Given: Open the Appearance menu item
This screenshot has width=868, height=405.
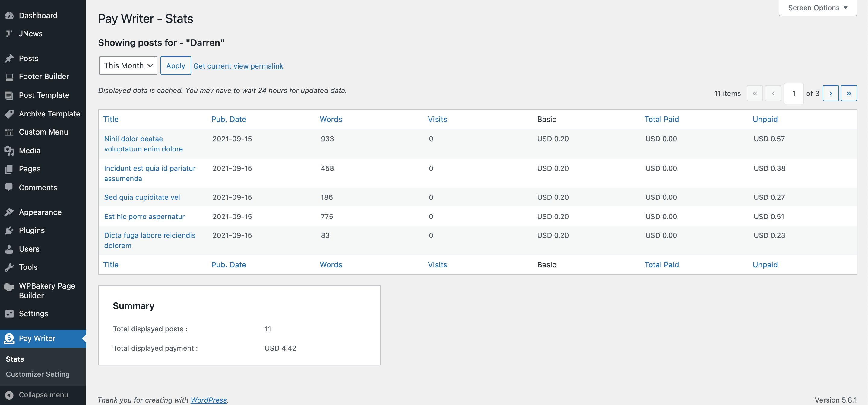Looking at the screenshot, I should [x=40, y=212].
